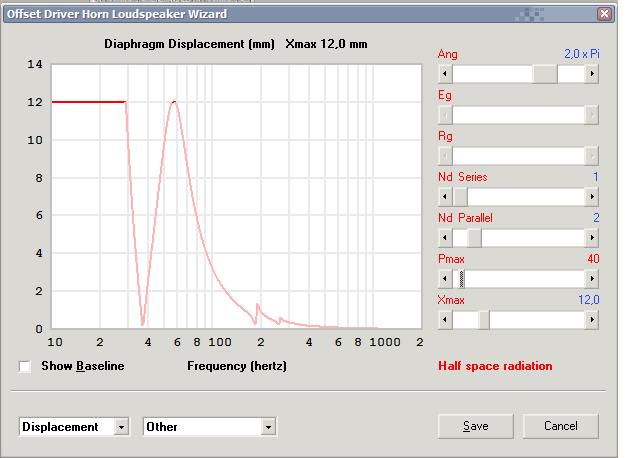Image resolution: width=640 pixels, height=458 pixels.
Task: Decrease Pmax with left arrow
Action: 445,279
